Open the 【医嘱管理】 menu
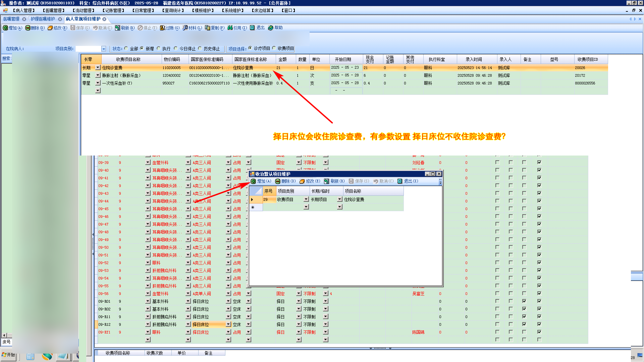The height and width of the screenshot is (362, 644). pyautogui.click(x=54, y=10)
